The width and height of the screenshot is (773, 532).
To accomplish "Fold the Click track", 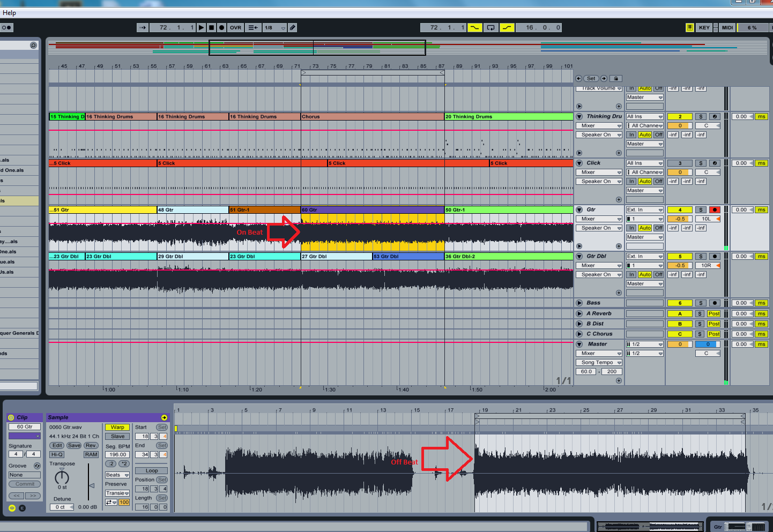I will pos(579,163).
